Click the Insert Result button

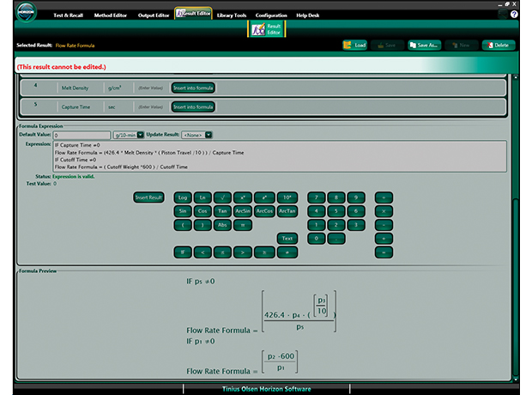click(x=148, y=197)
